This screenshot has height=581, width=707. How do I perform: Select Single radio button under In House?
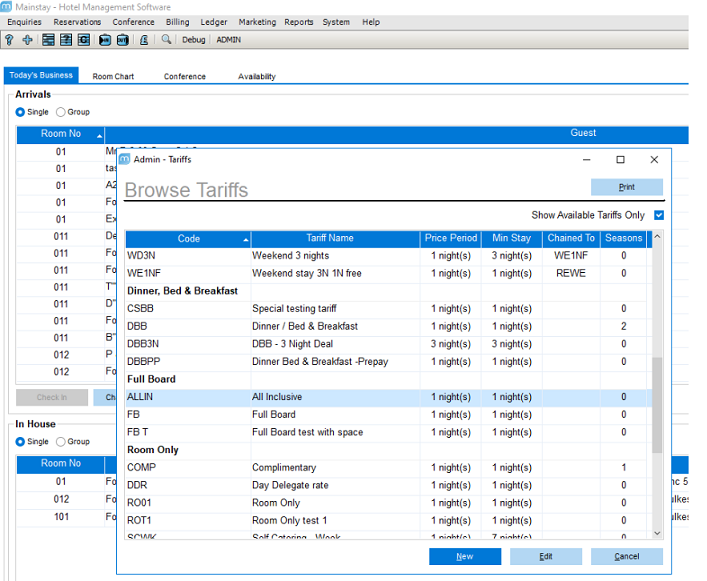[20, 441]
